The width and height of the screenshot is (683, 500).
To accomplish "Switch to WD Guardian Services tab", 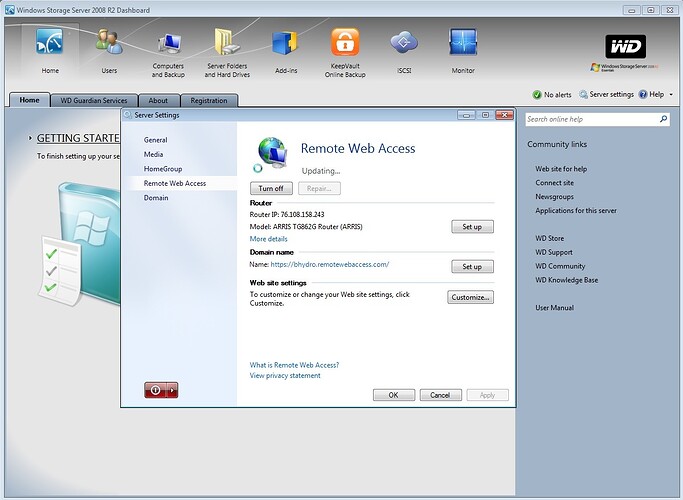I will (x=94, y=101).
